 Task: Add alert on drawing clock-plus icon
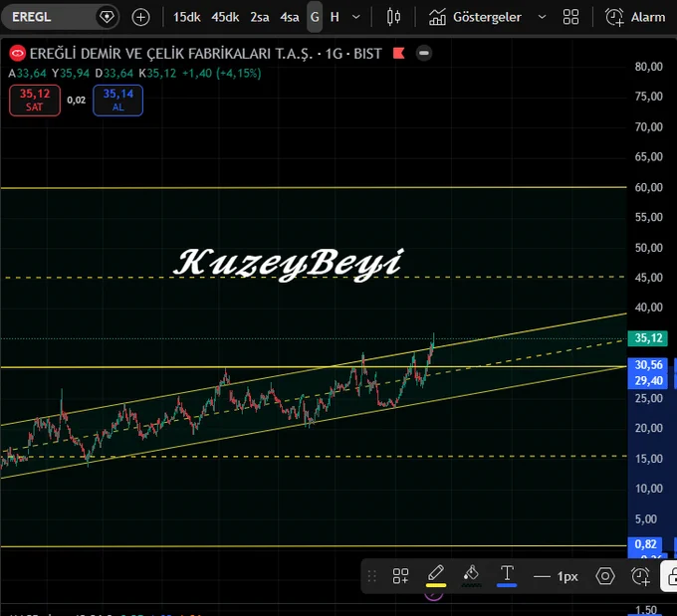pyautogui.click(x=640, y=576)
